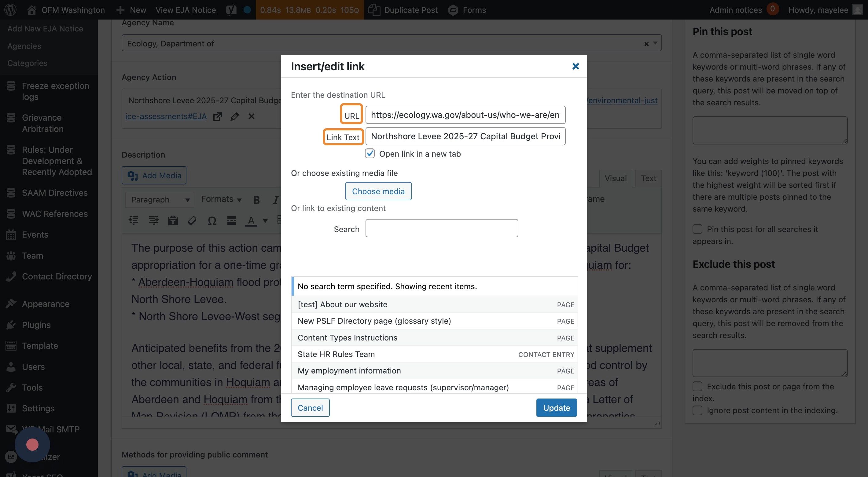Enable Pin this post for all searches
Viewport: 868px width, 477px height.
697,229
